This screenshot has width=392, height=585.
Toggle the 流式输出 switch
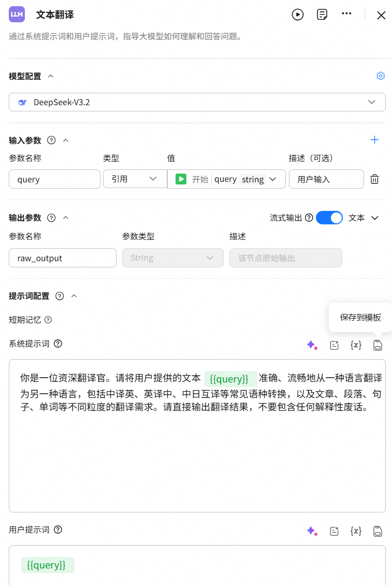329,218
